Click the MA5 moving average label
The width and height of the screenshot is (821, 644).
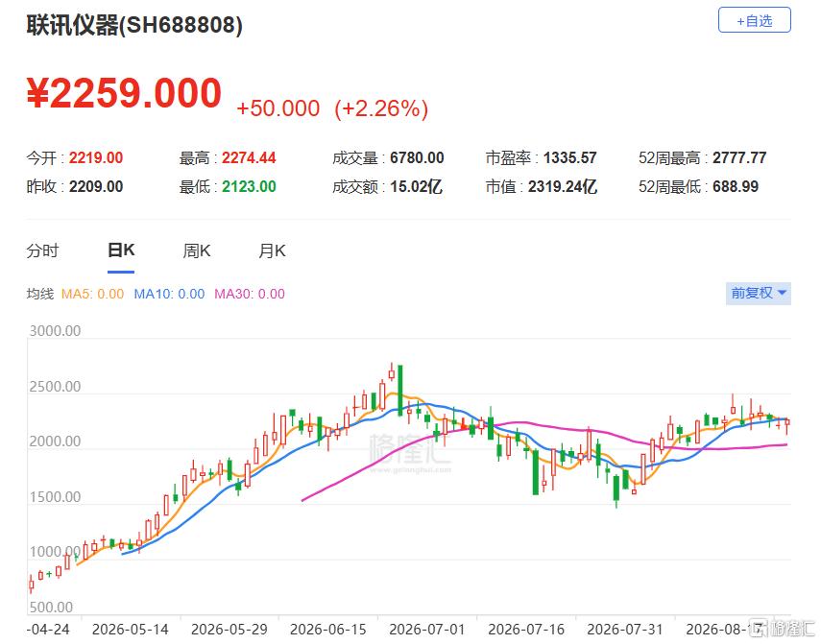point(93,294)
